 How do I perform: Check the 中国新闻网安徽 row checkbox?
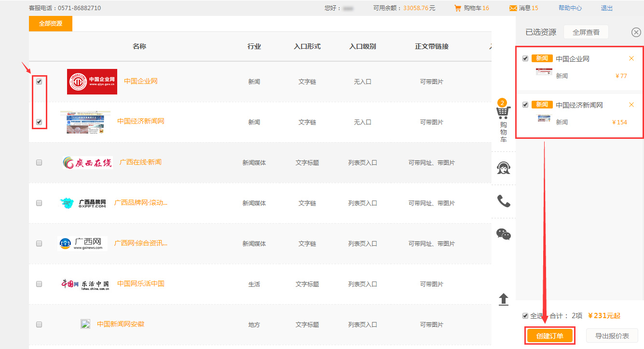pyautogui.click(x=39, y=324)
